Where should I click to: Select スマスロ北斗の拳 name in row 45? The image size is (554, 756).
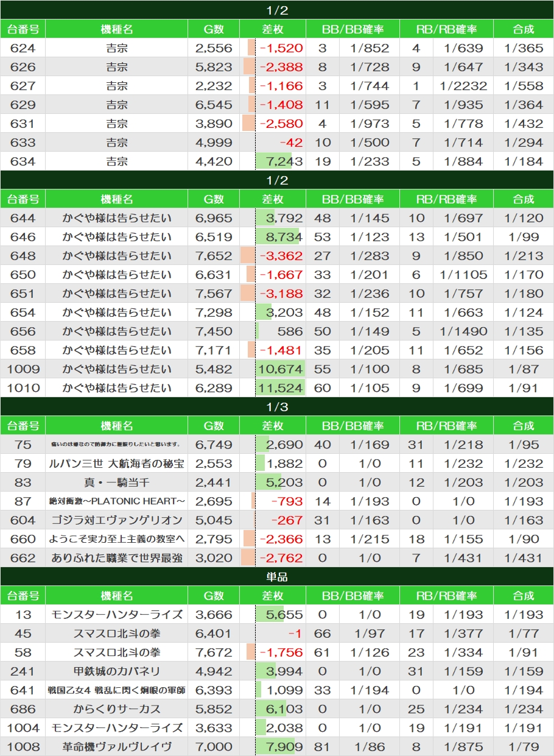(x=117, y=634)
